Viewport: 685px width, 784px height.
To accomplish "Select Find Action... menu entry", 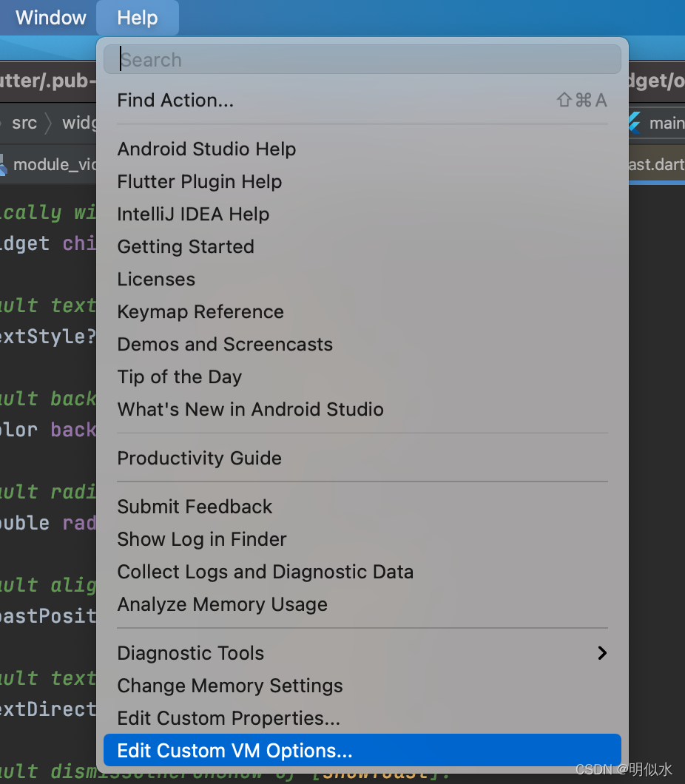I will [175, 101].
